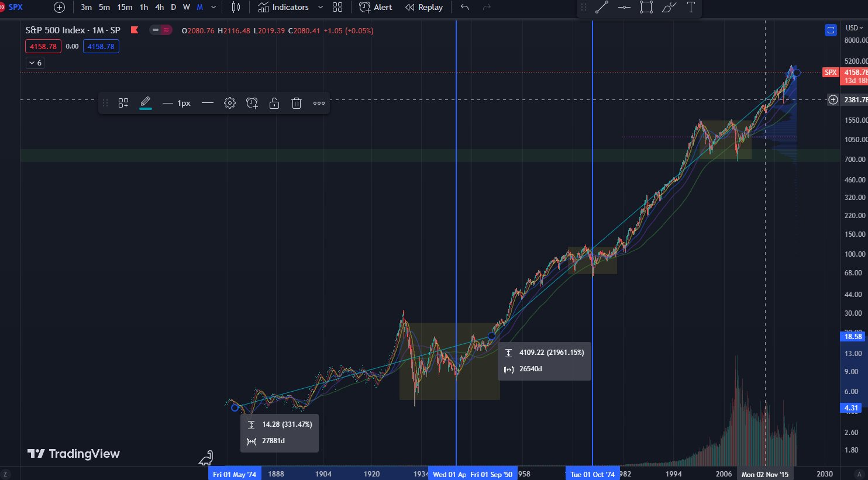Image resolution: width=868 pixels, height=480 pixels.
Task: Click the Tue 01 Oct '74 date label
Action: click(593, 474)
